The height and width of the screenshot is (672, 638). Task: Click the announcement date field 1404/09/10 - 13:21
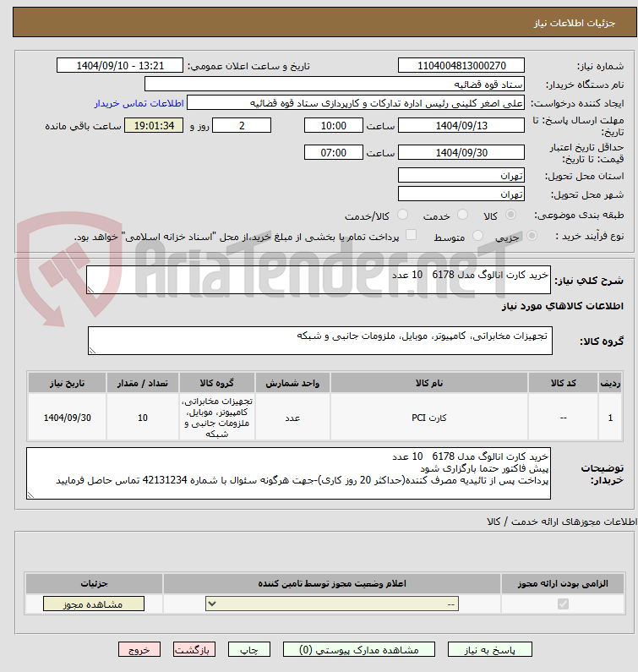(120, 66)
